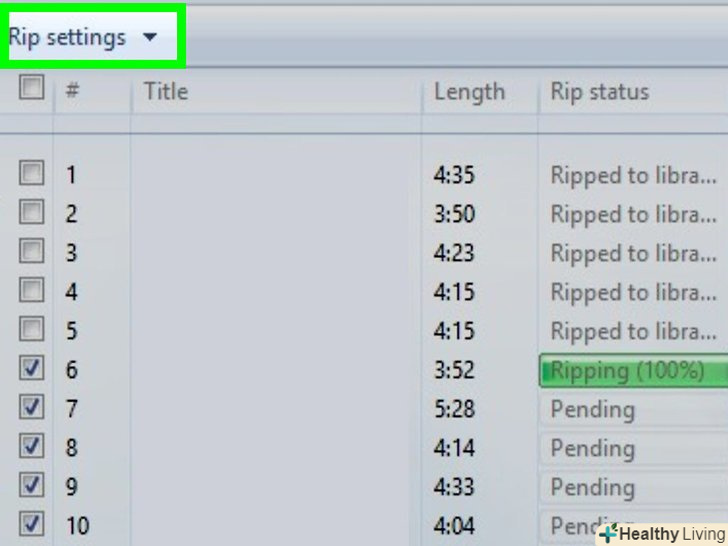
Task: Toggle the select-all checkbox in header
Action: point(32,87)
